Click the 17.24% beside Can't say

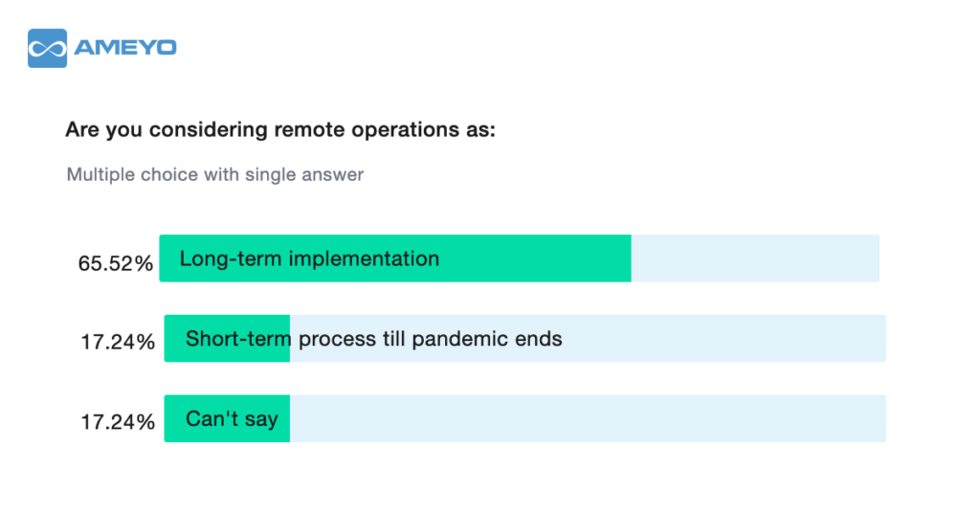coord(118,422)
